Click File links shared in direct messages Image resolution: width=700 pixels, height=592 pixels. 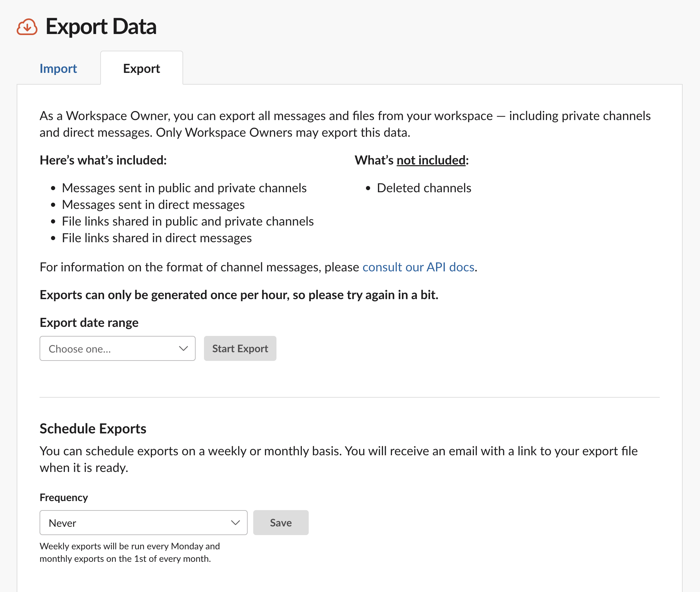tap(157, 238)
